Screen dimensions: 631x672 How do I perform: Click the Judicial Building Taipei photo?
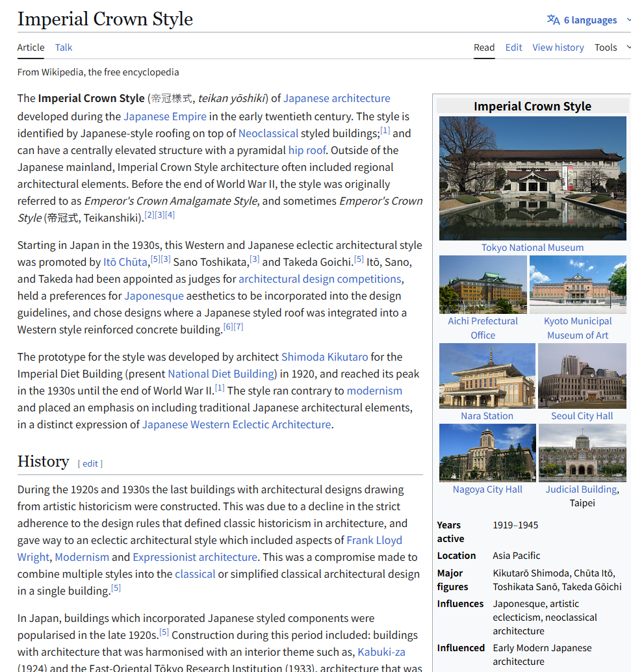(x=582, y=452)
